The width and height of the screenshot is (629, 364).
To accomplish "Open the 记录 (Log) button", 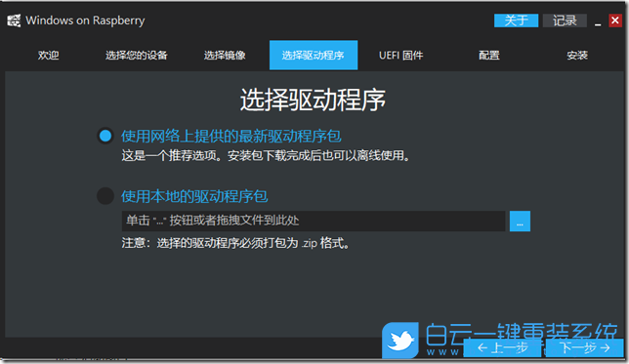I will (x=565, y=20).
